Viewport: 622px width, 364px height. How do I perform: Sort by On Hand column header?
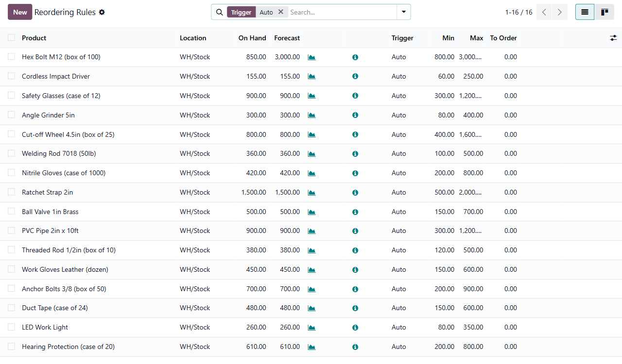tap(252, 38)
